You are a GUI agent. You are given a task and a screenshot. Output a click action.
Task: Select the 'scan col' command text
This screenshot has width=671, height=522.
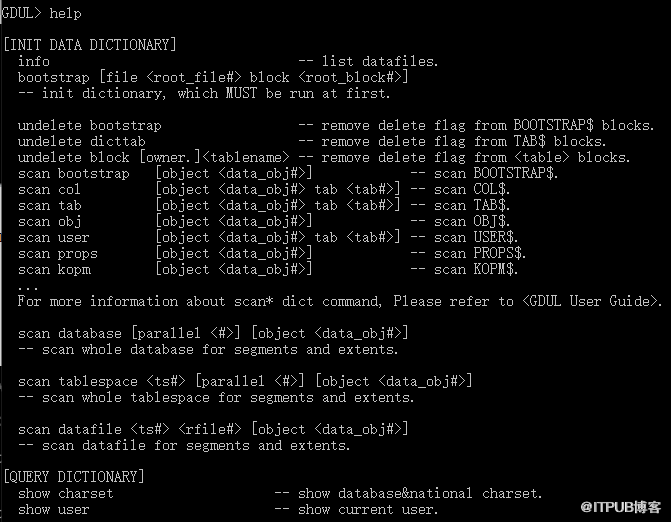coord(49,189)
